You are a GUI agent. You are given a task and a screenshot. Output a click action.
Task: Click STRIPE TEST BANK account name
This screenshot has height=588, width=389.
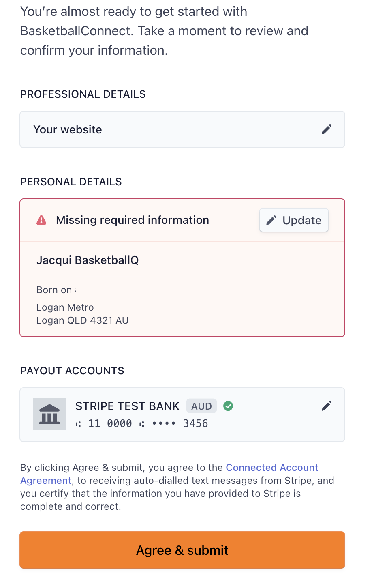pos(127,406)
